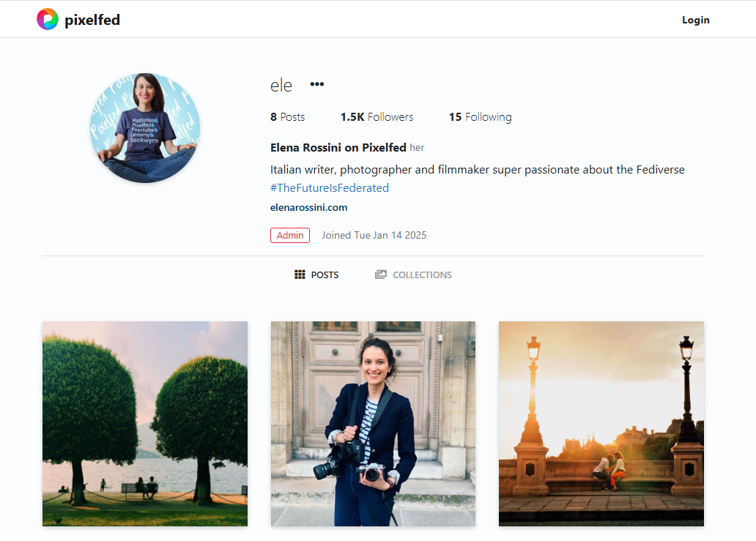Click the grid icon beside Posts
756x541 pixels.
coord(300,275)
